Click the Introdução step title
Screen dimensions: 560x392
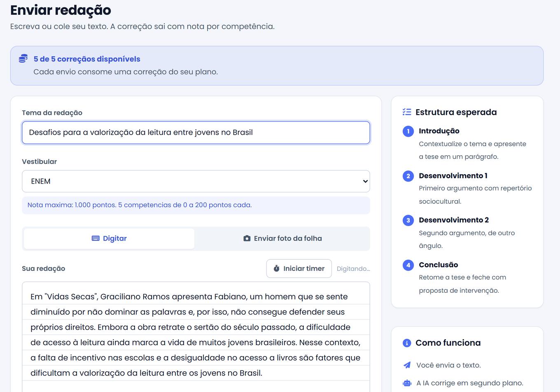click(x=439, y=131)
